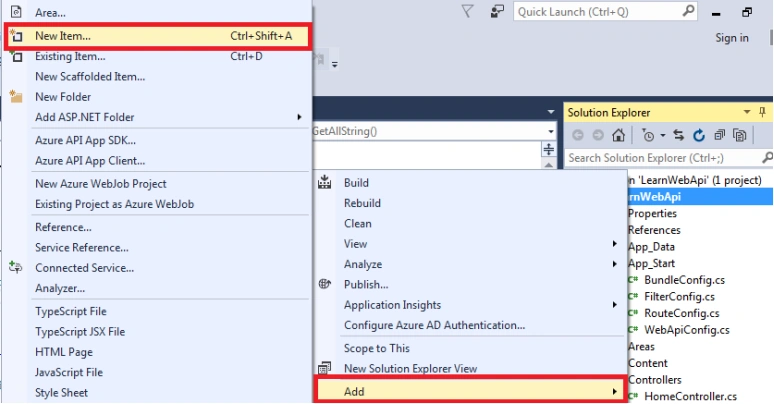Open the Solution Explorer window position dropdown
This screenshot has width=774, height=404.
pos(747,112)
